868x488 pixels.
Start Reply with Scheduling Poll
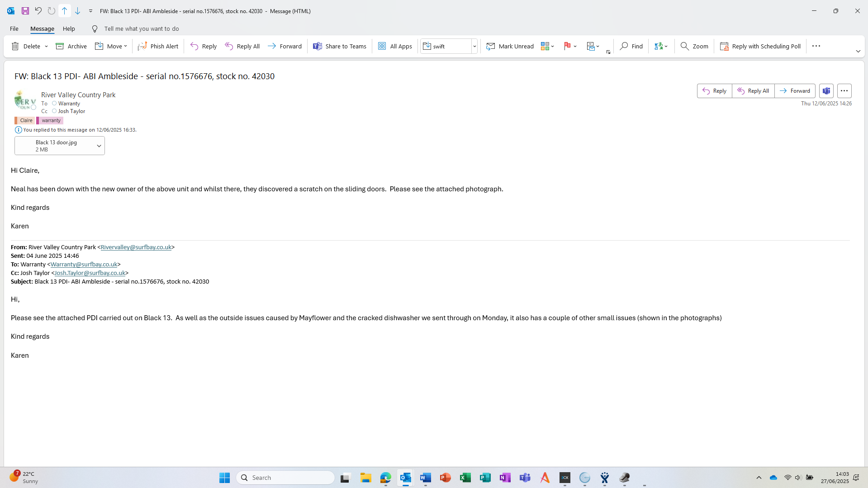pyautogui.click(x=760, y=46)
